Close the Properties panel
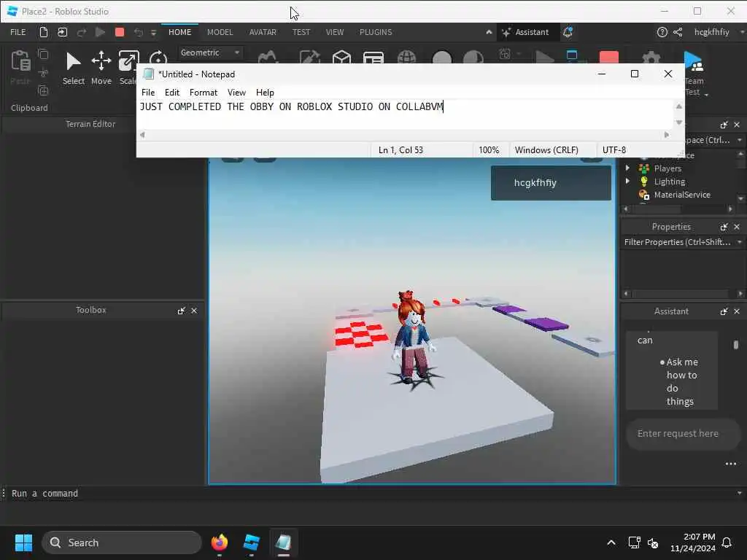 pyautogui.click(x=737, y=227)
